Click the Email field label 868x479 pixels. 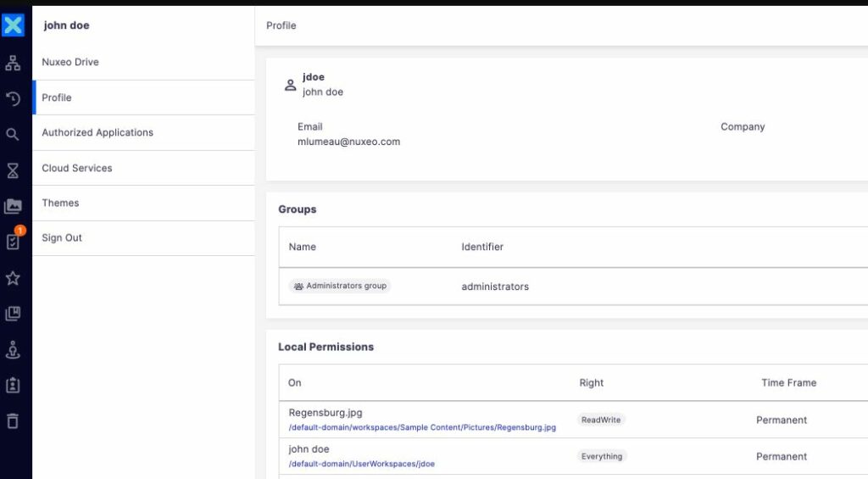point(310,127)
